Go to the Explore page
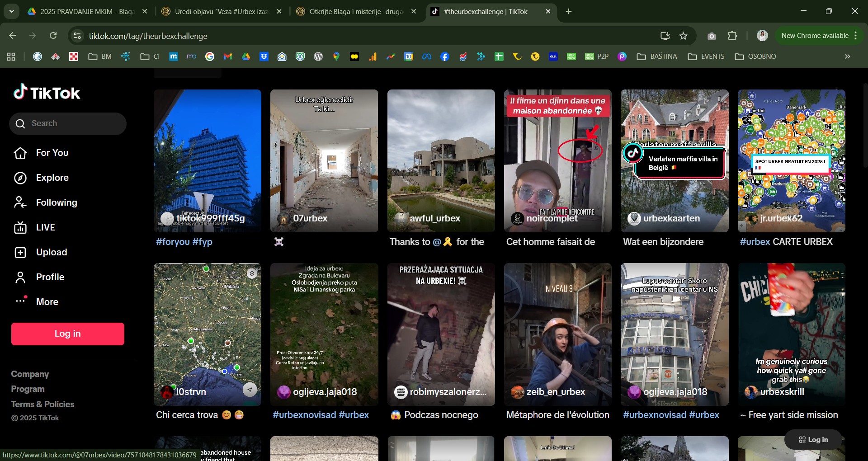 (52, 178)
